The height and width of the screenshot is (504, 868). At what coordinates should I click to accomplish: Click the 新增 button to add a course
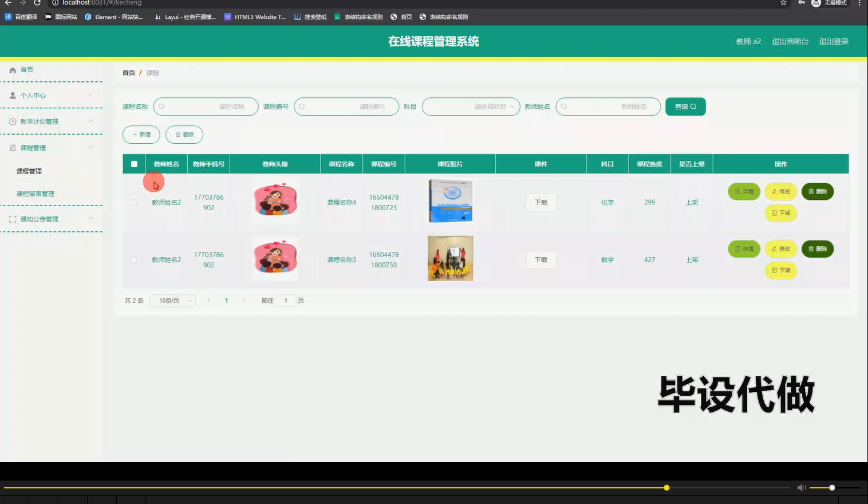click(x=141, y=134)
